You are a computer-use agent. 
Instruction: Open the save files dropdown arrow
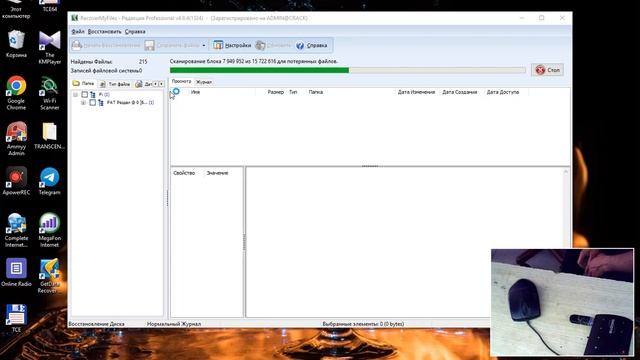point(204,45)
